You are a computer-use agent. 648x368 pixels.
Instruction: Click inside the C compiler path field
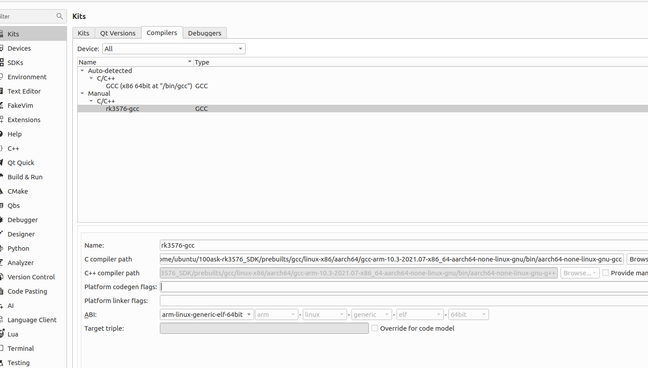point(392,259)
